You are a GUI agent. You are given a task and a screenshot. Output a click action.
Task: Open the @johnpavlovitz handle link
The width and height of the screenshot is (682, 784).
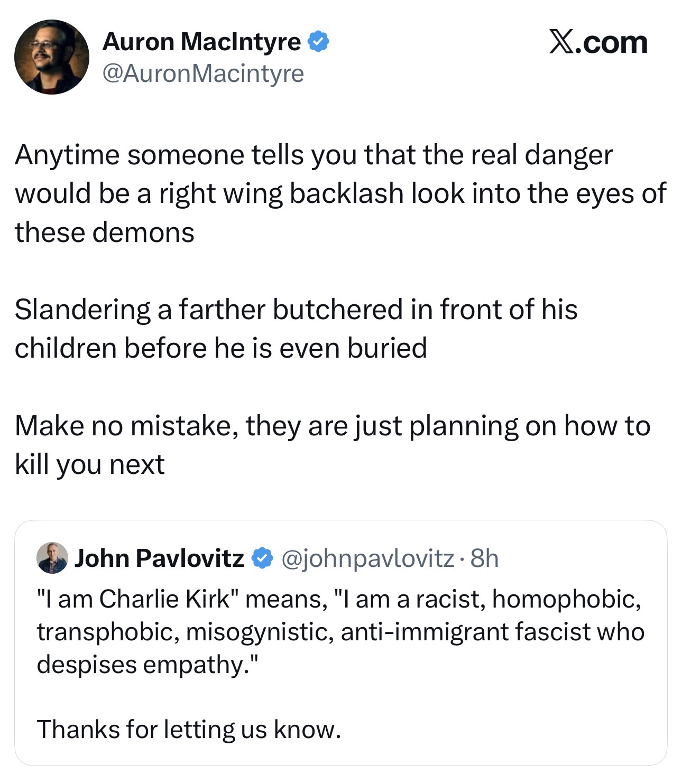pos(367,558)
